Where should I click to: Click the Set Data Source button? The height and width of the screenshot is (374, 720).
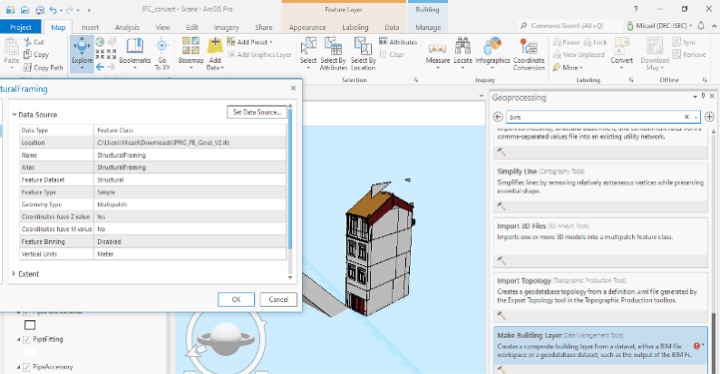tap(257, 112)
